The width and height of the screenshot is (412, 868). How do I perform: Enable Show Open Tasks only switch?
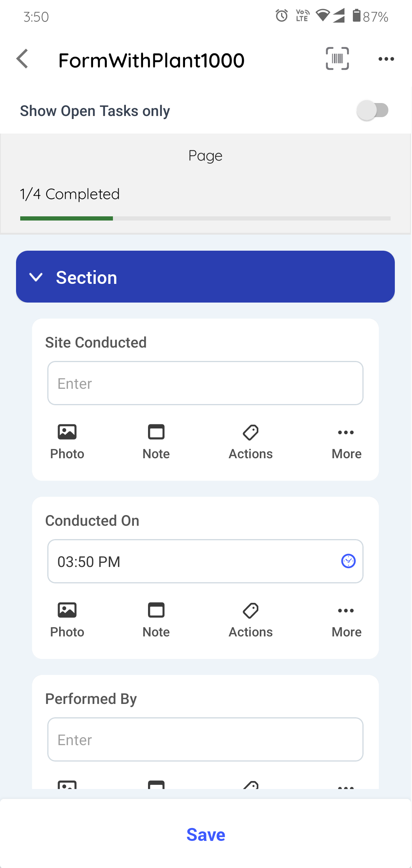(372, 111)
